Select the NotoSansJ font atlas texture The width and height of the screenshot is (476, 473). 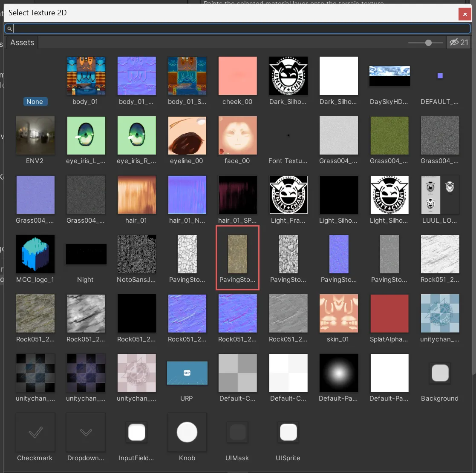tap(137, 254)
